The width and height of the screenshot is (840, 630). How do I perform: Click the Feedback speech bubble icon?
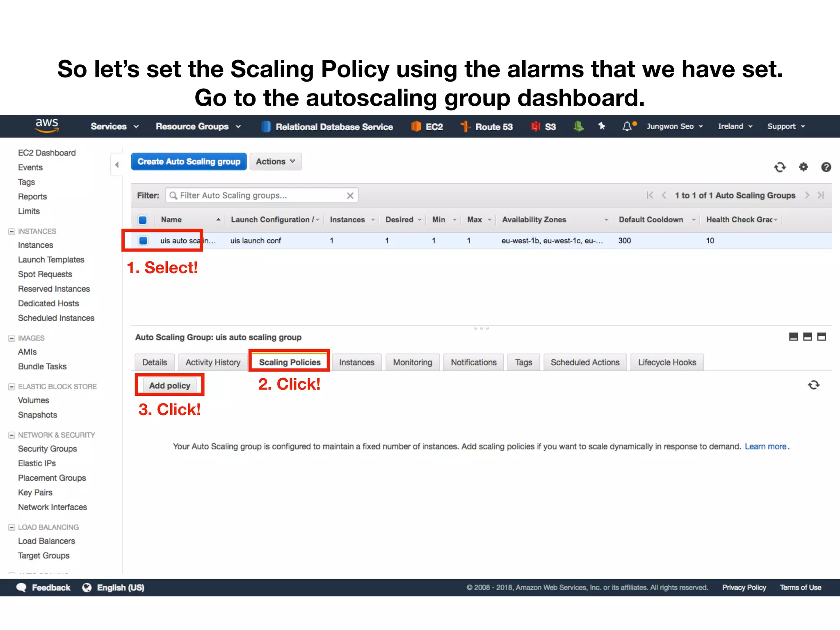21,588
